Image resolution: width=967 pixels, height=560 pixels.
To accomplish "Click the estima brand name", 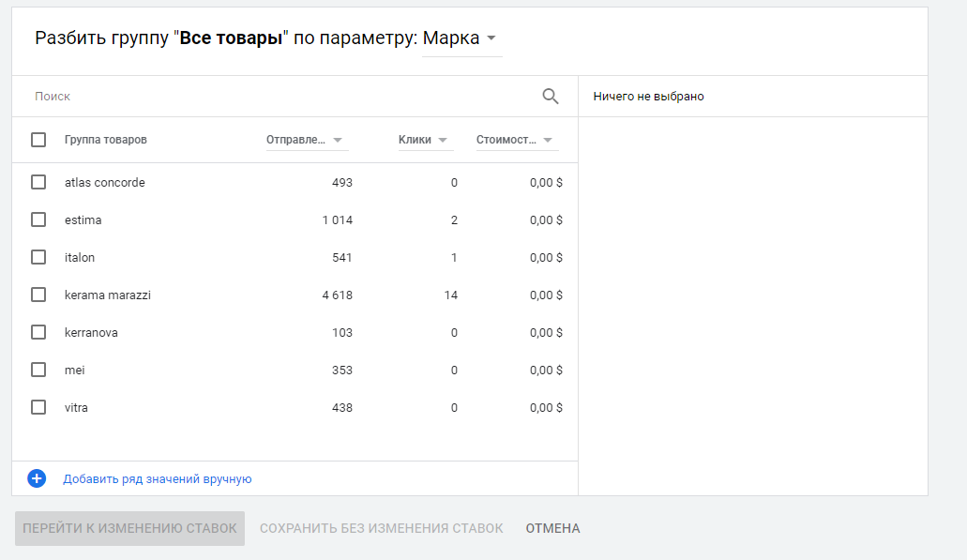I will (83, 220).
